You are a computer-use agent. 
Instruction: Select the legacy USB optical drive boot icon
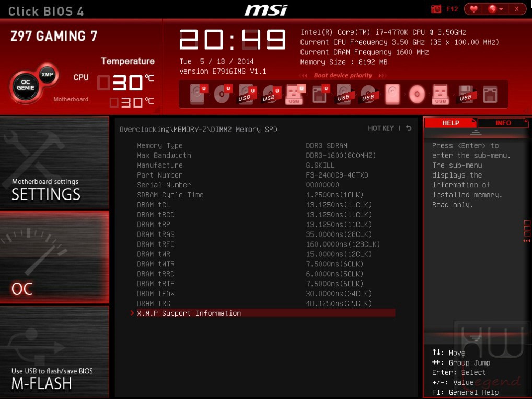click(x=368, y=94)
